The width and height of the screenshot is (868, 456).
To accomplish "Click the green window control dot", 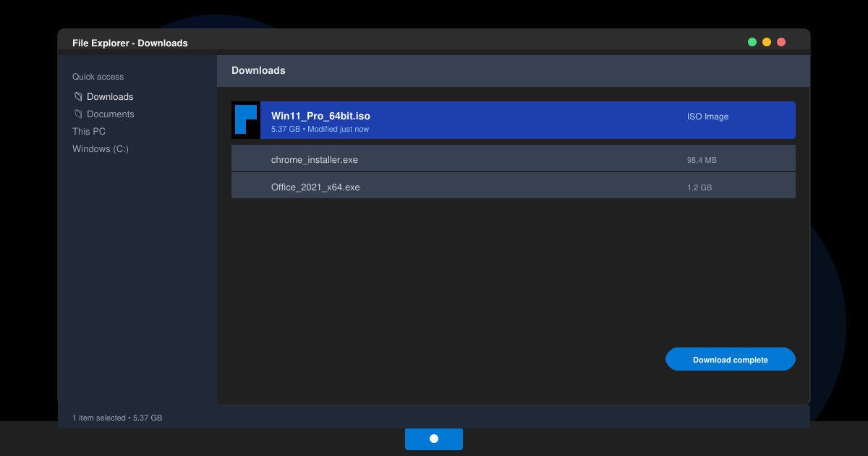I will pyautogui.click(x=752, y=42).
